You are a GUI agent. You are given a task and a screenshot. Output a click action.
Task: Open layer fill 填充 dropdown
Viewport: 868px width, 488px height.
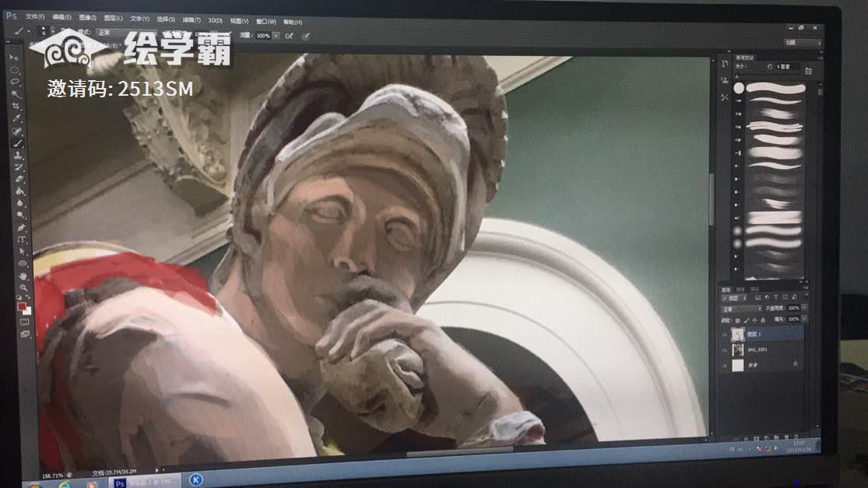pyautogui.click(x=804, y=319)
